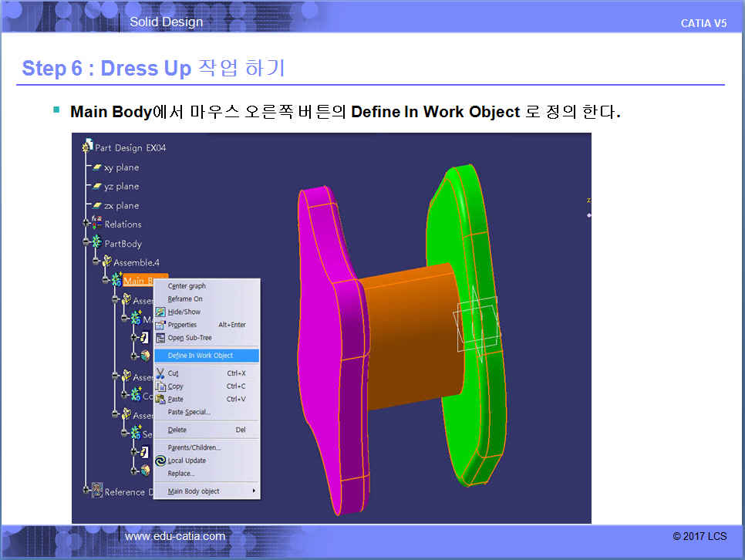Screen dimensions: 745x560
Task: Click the Properties icon in the context menu
Action: tap(160, 325)
